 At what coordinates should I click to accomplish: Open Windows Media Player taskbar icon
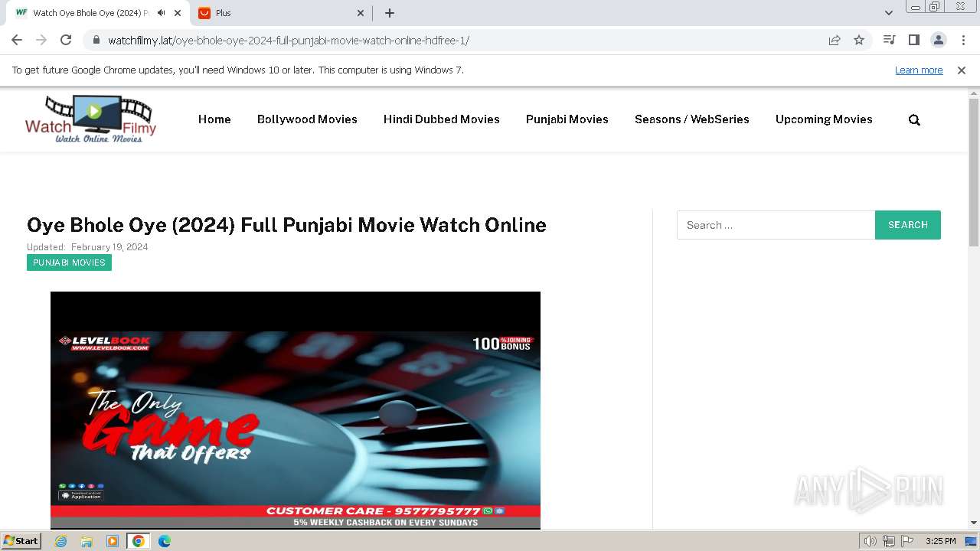click(x=113, y=541)
